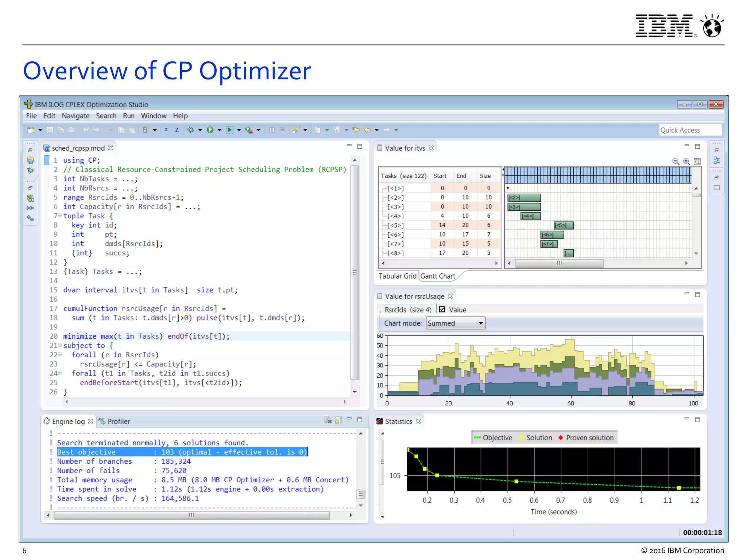The height and width of the screenshot is (560, 747).
Task: Click the zoom in magnifier in Gantt view
Action: pyautogui.click(x=686, y=161)
